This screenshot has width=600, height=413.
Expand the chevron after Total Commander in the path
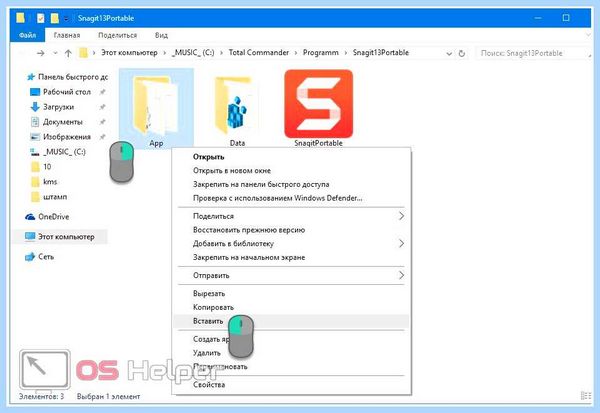point(296,53)
